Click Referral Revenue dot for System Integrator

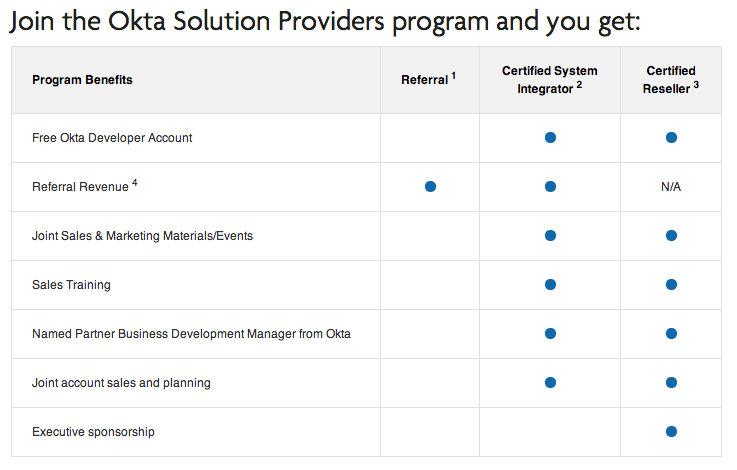click(x=550, y=187)
